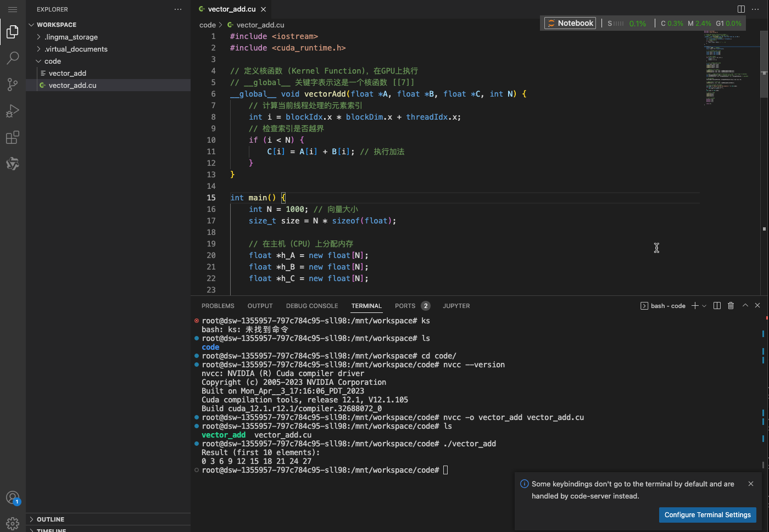Open the Source Control view

pos(13,84)
